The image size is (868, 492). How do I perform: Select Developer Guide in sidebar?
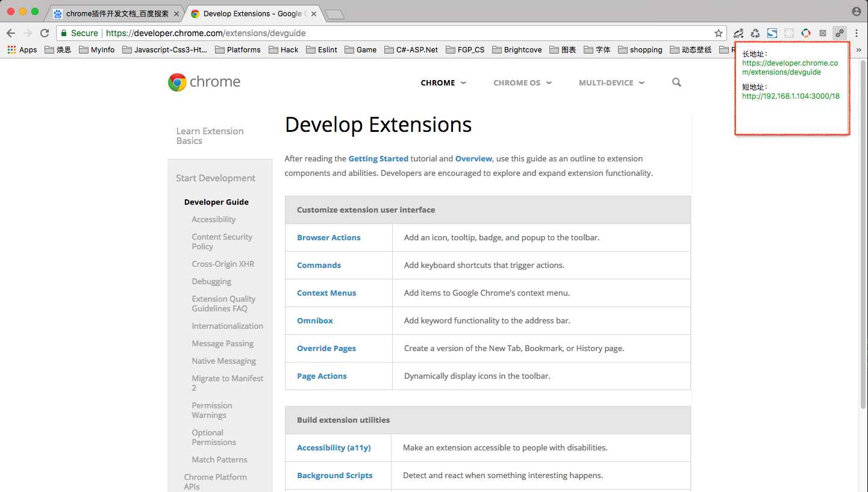(216, 202)
